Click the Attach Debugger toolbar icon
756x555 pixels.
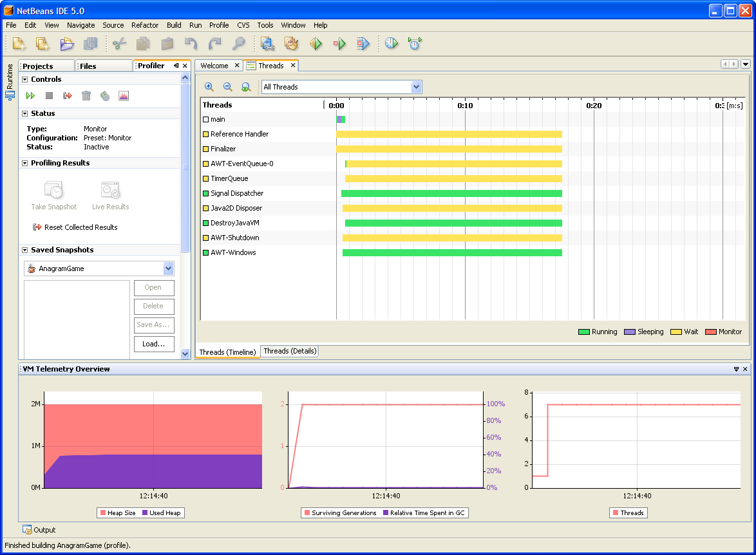tap(363, 44)
